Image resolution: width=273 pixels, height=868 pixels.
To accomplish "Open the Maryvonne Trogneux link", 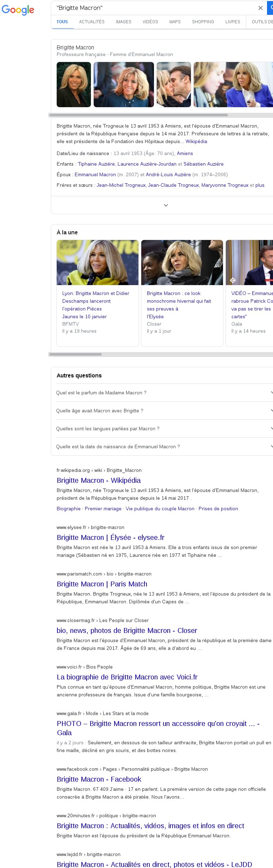I will [225, 185].
